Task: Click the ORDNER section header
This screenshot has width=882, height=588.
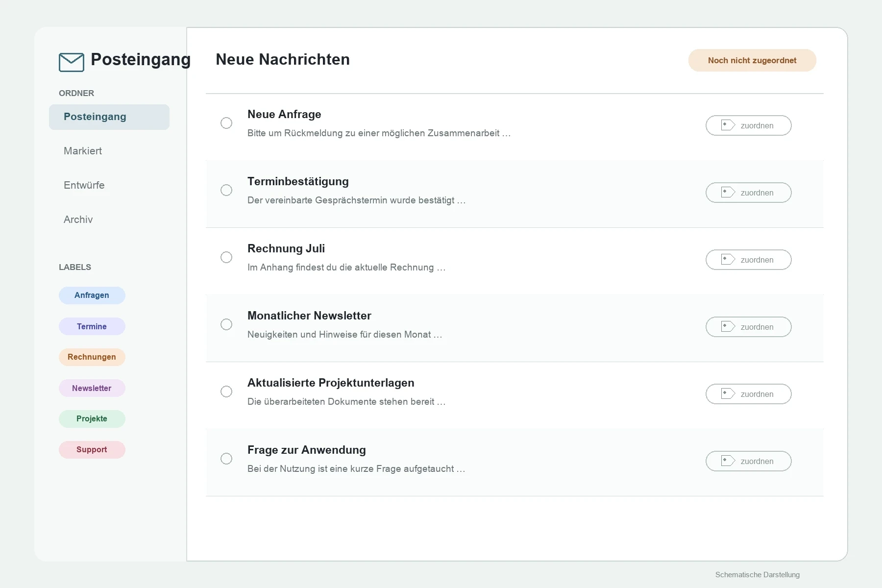Action: (x=76, y=93)
